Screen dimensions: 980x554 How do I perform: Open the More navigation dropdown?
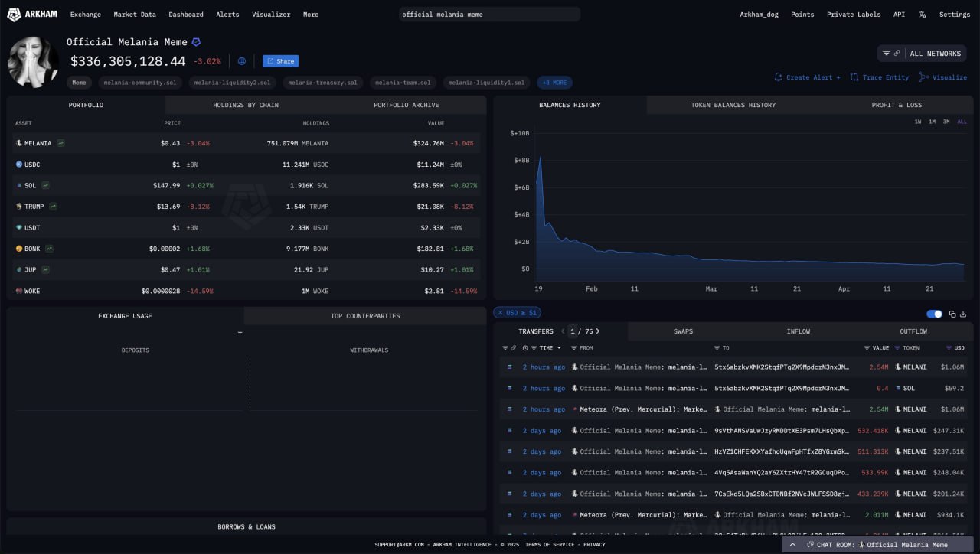coord(310,15)
